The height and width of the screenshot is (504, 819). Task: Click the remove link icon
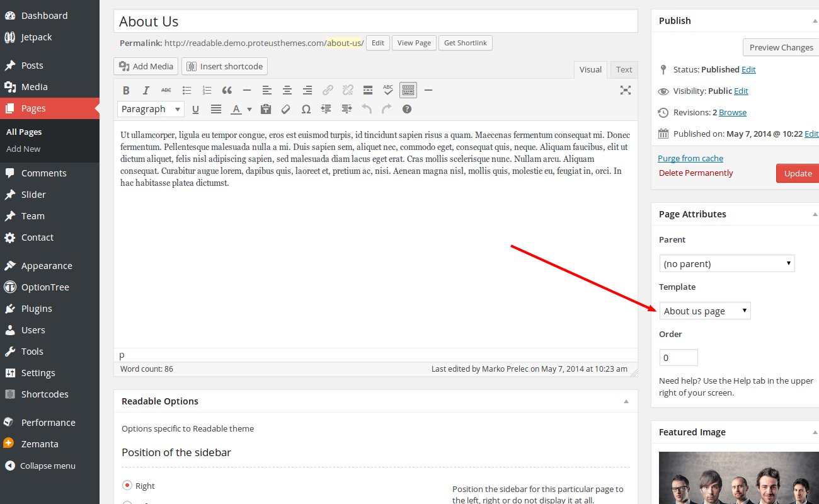348,90
